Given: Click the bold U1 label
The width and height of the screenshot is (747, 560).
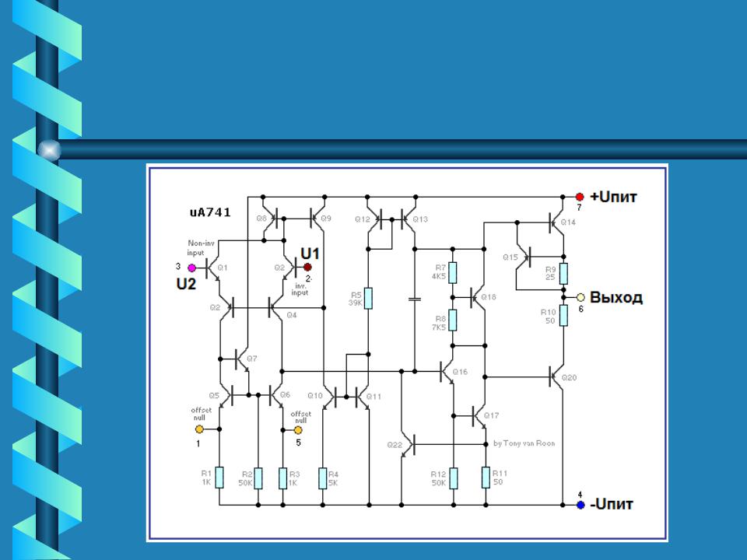Looking at the screenshot, I should (x=310, y=254).
